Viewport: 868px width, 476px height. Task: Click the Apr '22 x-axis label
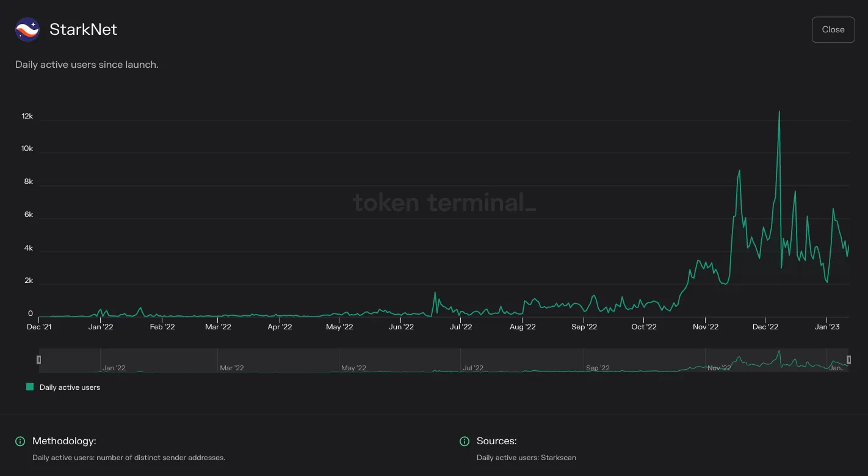click(279, 327)
